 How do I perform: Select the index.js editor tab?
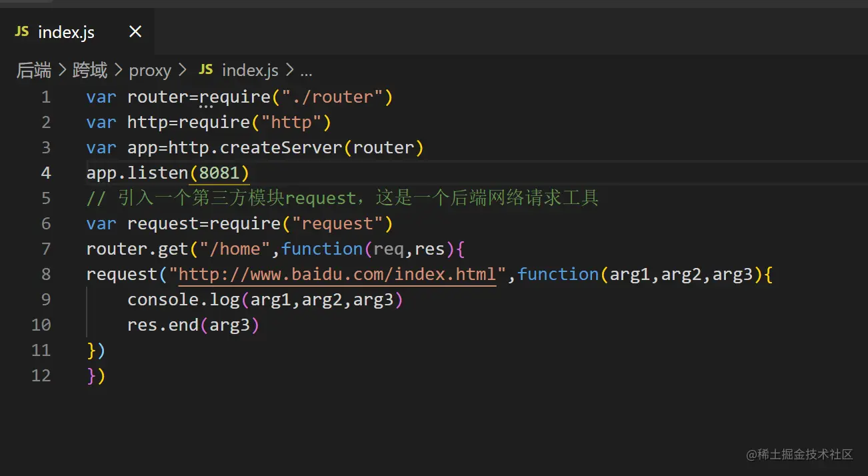point(77,31)
